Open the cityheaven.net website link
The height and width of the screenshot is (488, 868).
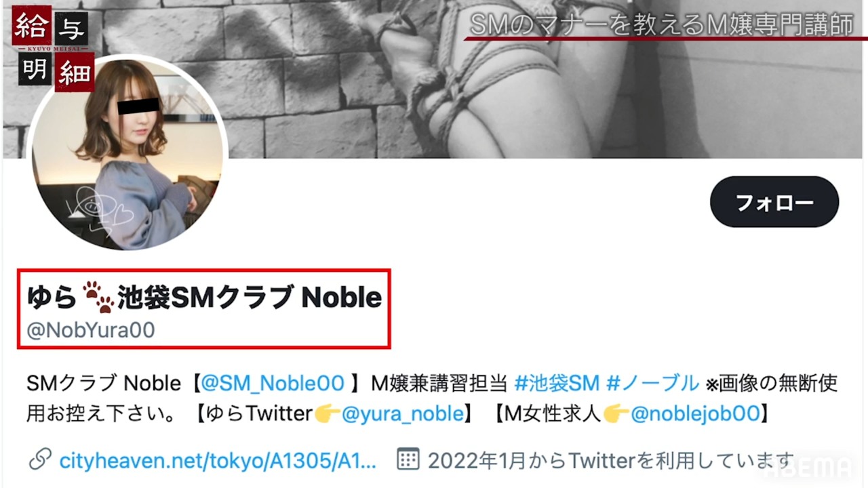tap(218, 462)
